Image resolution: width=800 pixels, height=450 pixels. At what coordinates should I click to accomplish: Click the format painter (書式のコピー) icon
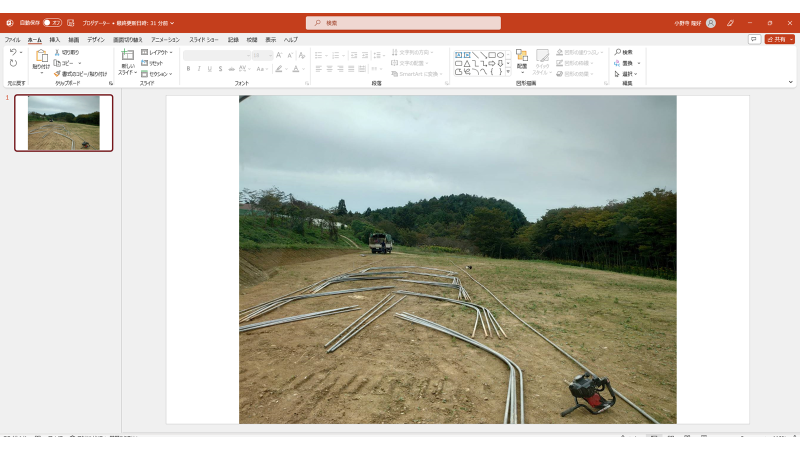tap(57, 73)
